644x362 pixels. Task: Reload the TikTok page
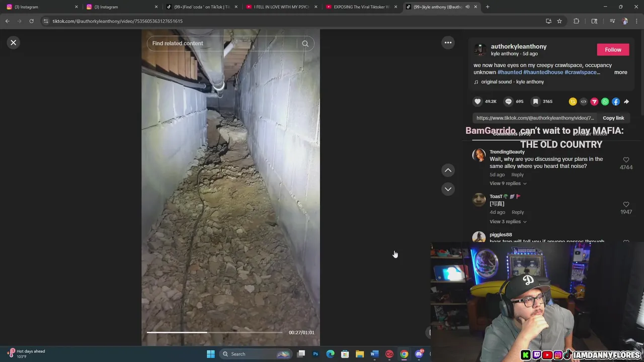coord(31,21)
